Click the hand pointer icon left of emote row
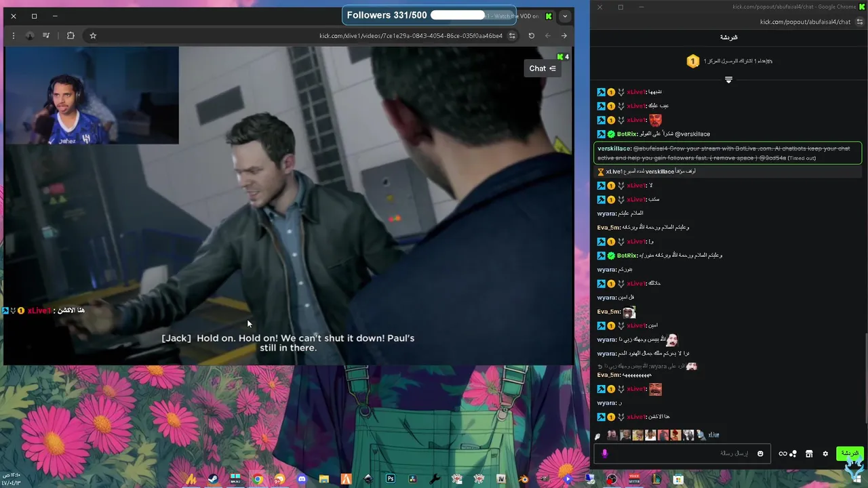The width and height of the screenshot is (868, 488). [597, 436]
